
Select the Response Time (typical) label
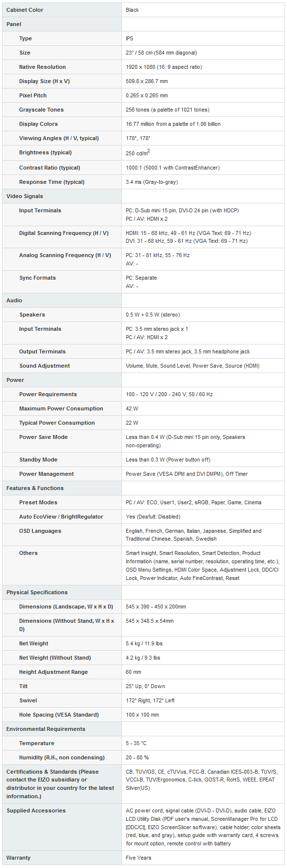52,182
